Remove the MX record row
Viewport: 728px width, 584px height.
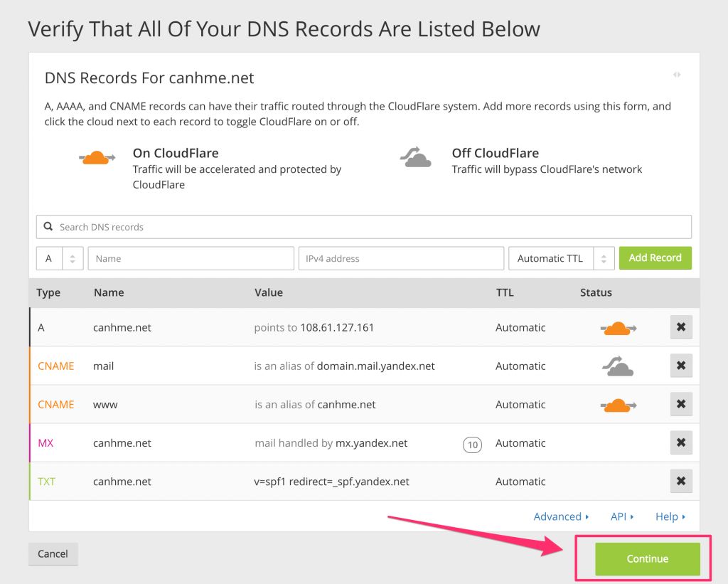(680, 442)
